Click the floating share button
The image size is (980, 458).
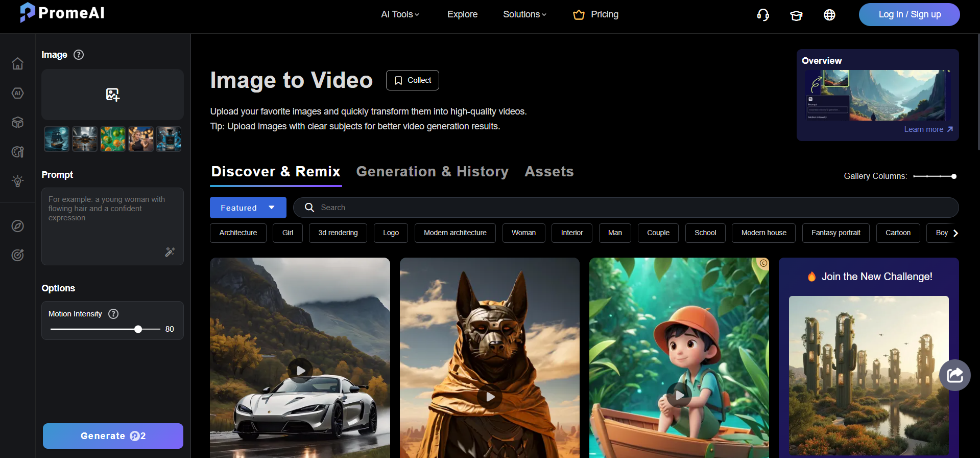[954, 375]
